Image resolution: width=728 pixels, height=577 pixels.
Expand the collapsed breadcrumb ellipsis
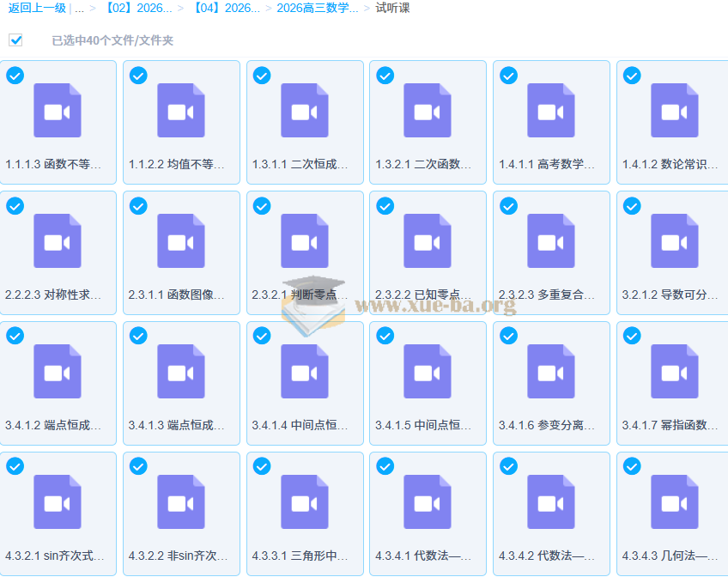(79, 8)
